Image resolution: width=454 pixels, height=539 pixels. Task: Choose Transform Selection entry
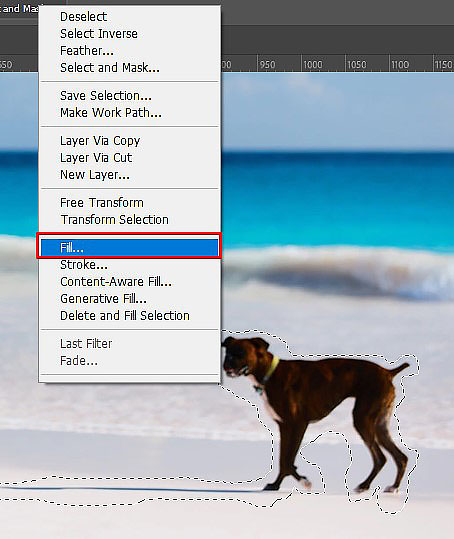coord(129,220)
